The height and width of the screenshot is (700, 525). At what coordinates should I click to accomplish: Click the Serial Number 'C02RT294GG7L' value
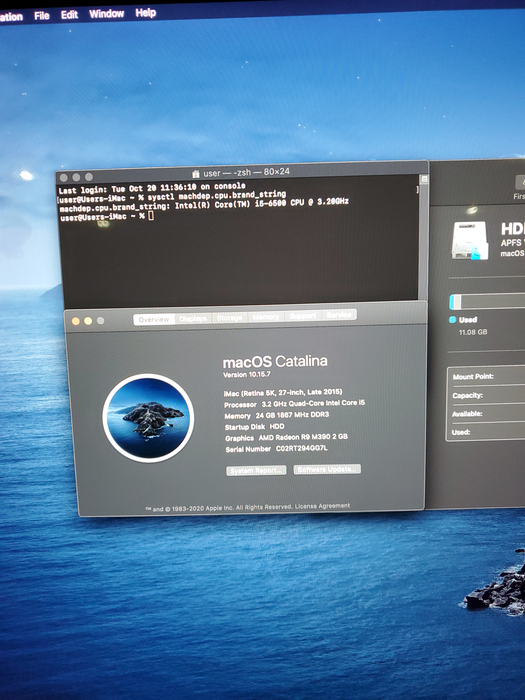[301, 448]
